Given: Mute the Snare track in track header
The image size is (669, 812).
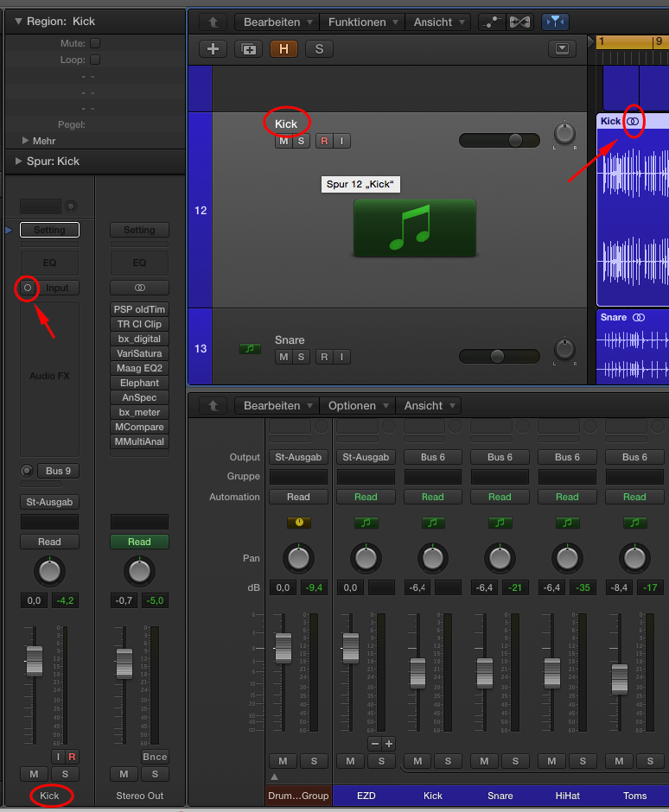Looking at the screenshot, I should pyautogui.click(x=284, y=357).
